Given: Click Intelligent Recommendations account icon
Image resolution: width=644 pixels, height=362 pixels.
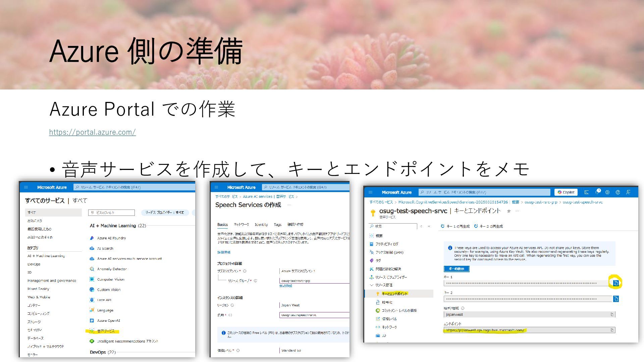Looking at the screenshot, I should 92,341.
